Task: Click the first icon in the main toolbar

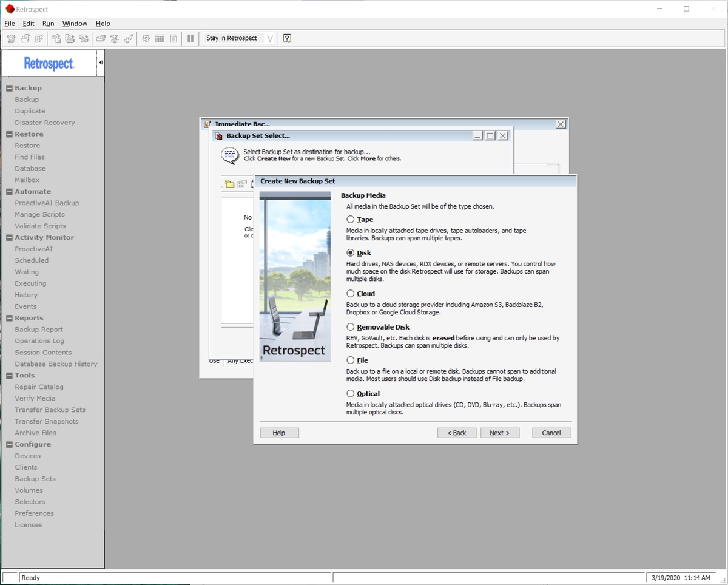Action: click(x=11, y=38)
